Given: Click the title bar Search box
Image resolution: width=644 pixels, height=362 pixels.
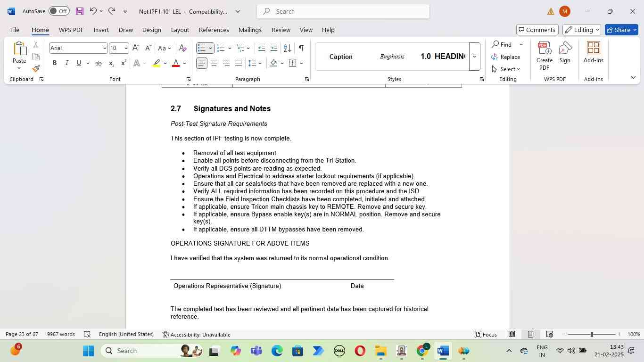Looking at the screenshot, I should click(x=343, y=11).
